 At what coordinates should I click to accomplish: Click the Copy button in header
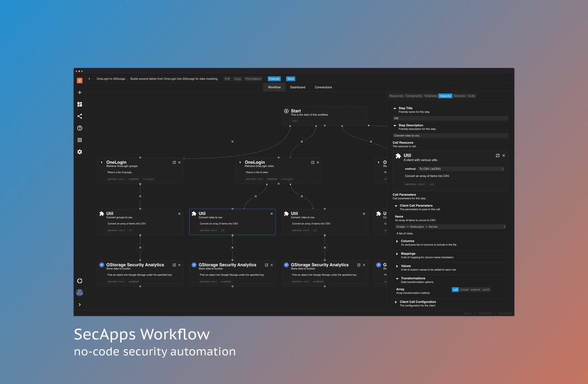click(x=238, y=79)
